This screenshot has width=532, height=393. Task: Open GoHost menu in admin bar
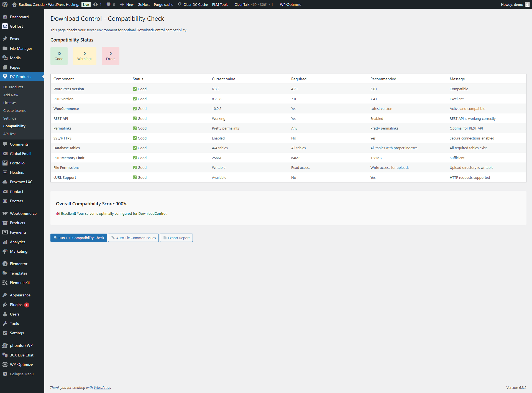pyautogui.click(x=144, y=4)
